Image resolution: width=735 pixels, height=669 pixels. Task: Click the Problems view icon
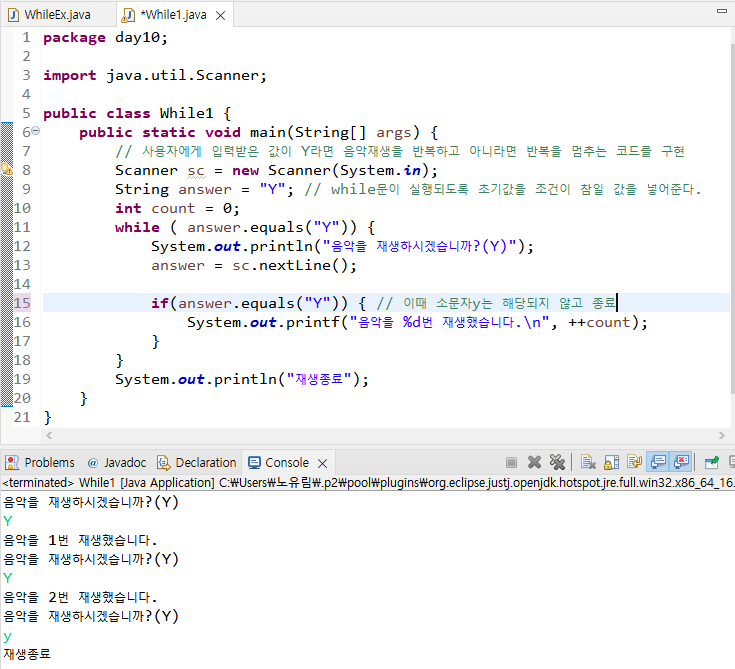click(12, 463)
